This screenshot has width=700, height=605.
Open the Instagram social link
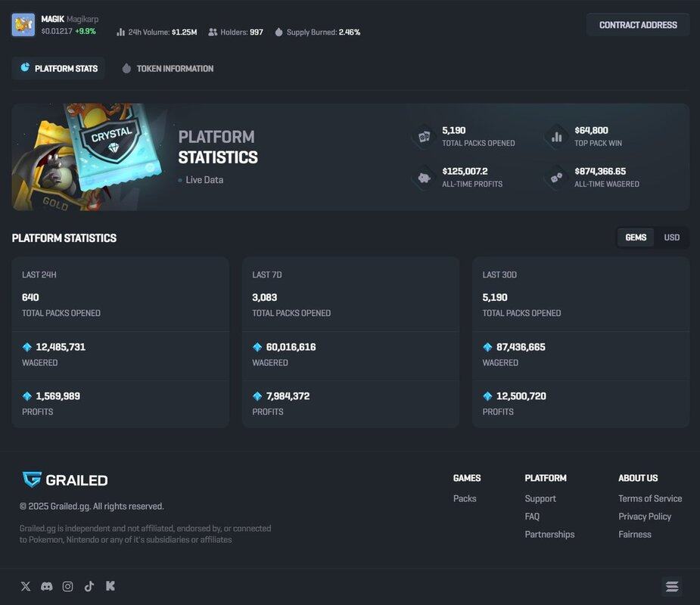(67, 586)
